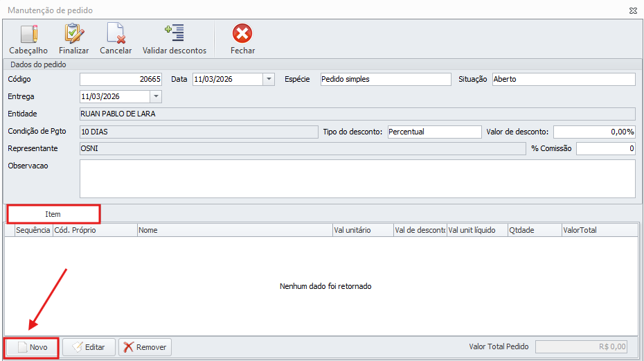The image size is (644, 361).
Task: Select the Item tab
Action: (x=53, y=214)
